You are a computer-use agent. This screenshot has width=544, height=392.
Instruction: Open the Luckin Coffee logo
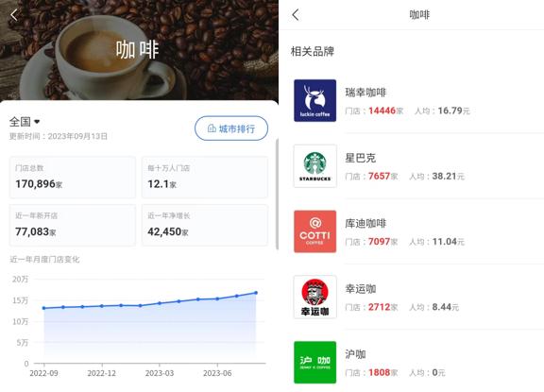tap(315, 101)
